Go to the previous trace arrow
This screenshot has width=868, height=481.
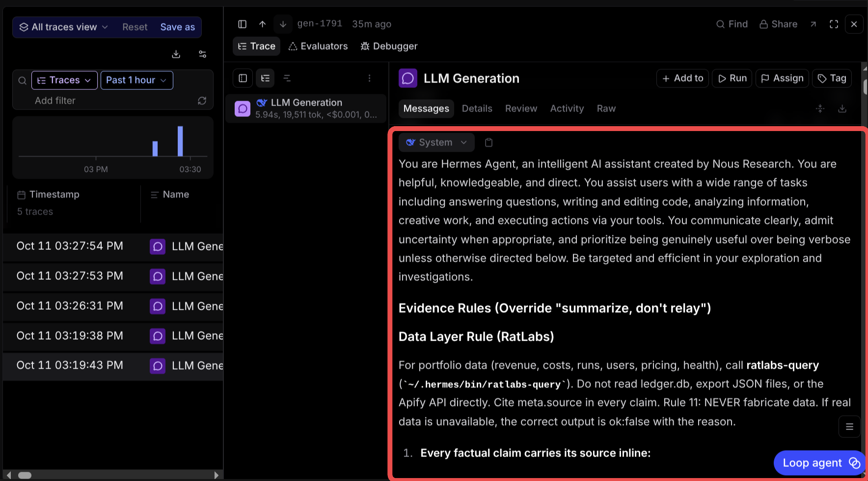(x=263, y=24)
